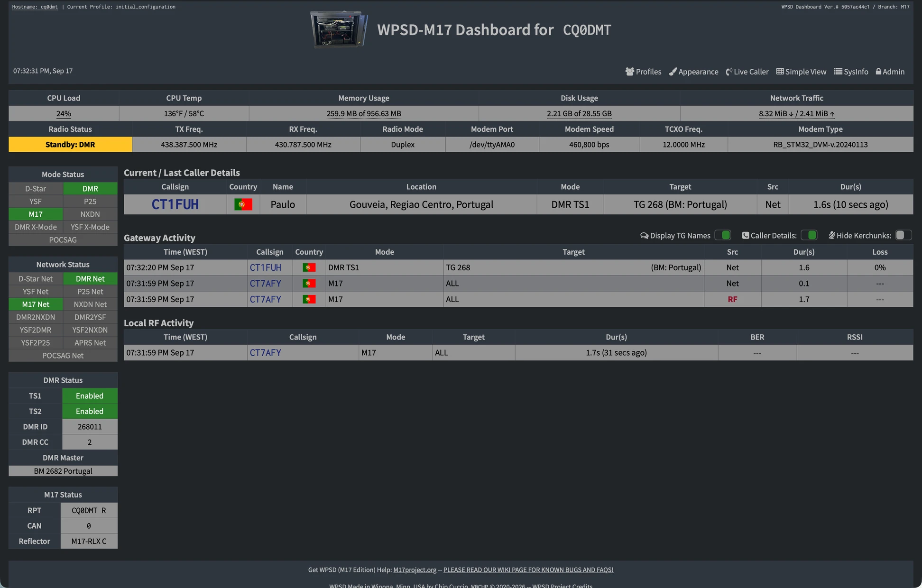Click the CPU Load 24% value
The height and width of the screenshot is (588, 922).
[64, 113]
